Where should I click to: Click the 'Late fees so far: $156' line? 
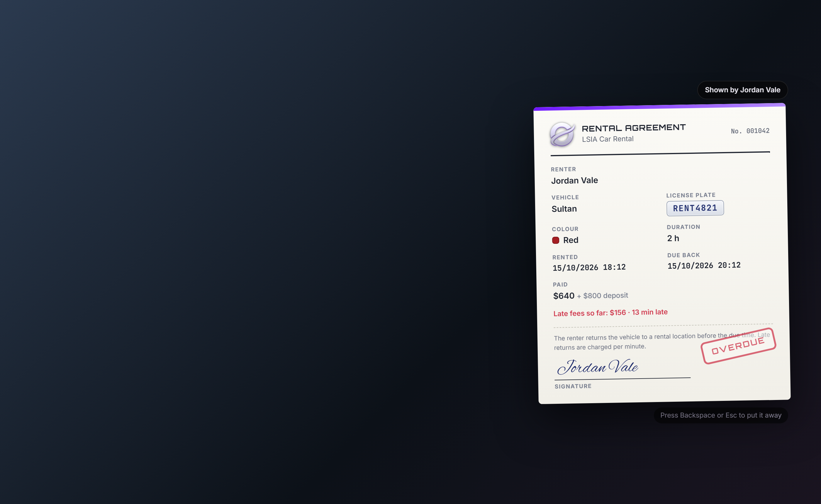point(610,313)
